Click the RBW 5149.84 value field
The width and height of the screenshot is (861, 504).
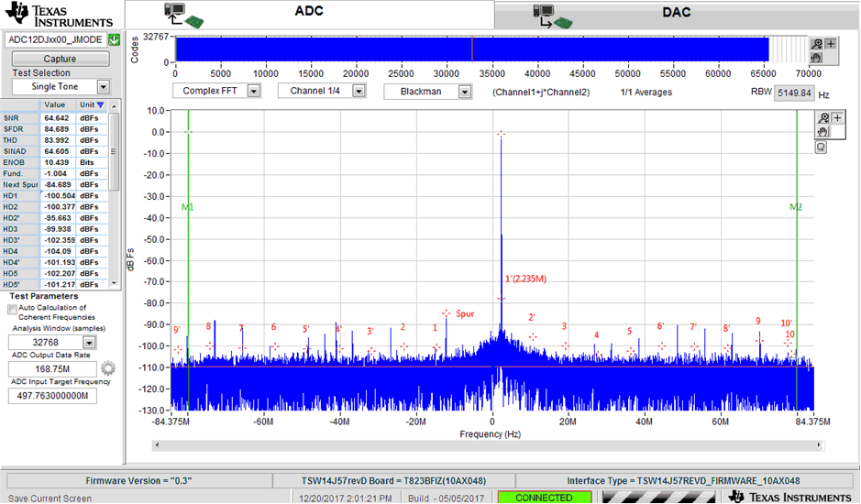[x=795, y=93]
